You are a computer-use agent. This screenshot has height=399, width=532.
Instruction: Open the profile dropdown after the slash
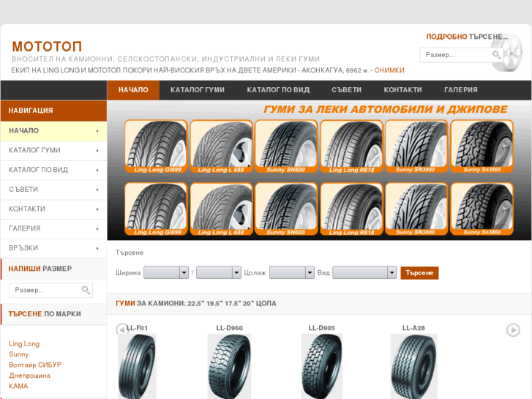click(219, 272)
